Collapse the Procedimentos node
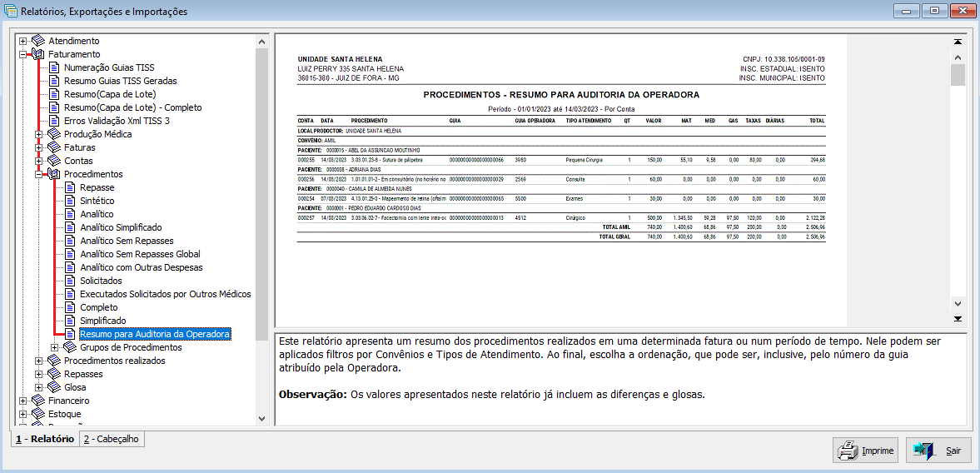This screenshot has width=980, height=473. (x=39, y=174)
